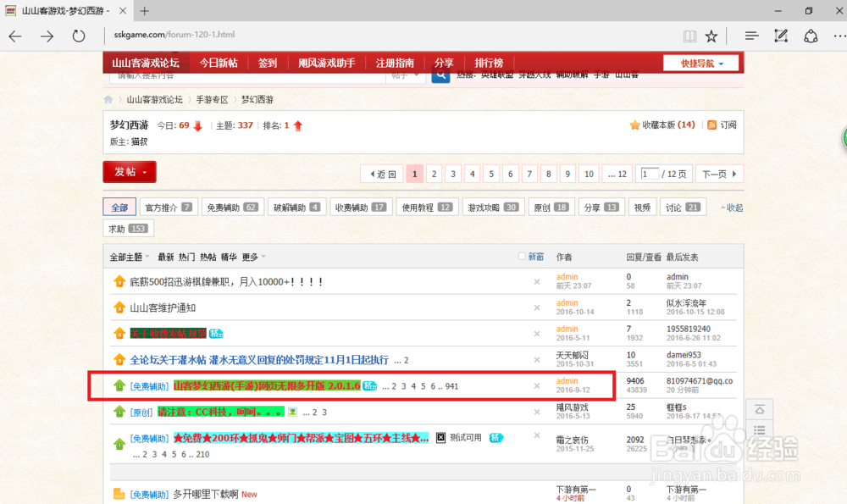Screen dimensions: 847x504
Task: Go forward with the browser forward arrow
Action: click(x=47, y=36)
